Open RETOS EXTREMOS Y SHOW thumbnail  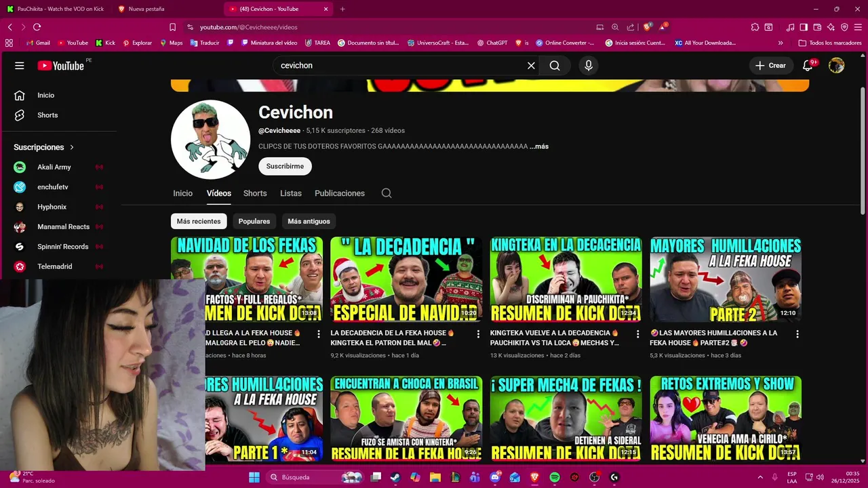[x=726, y=419]
